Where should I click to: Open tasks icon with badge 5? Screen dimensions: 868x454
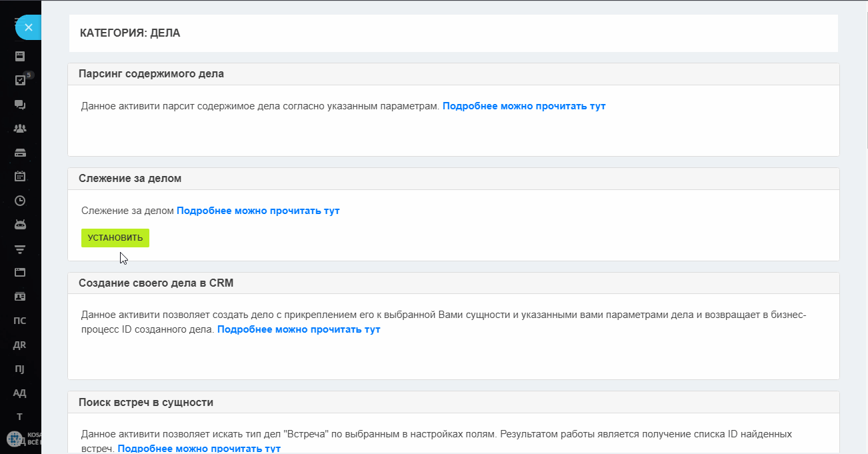pyautogui.click(x=20, y=80)
